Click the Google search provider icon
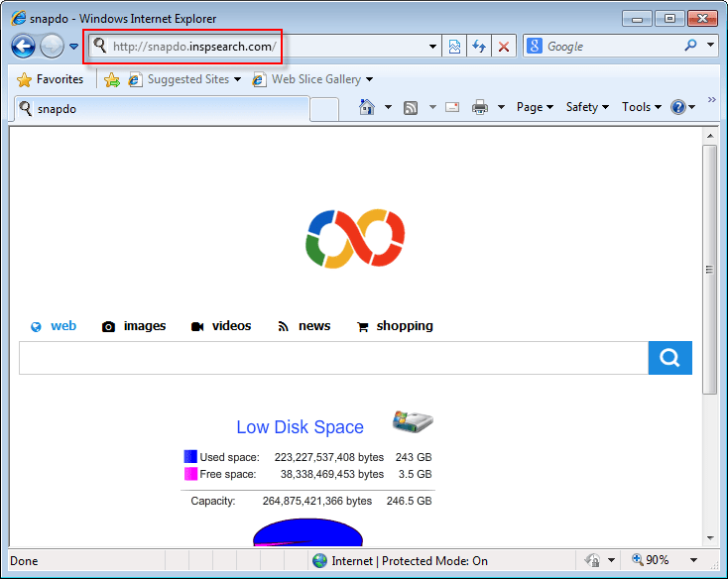The image size is (728, 579). tap(535, 46)
